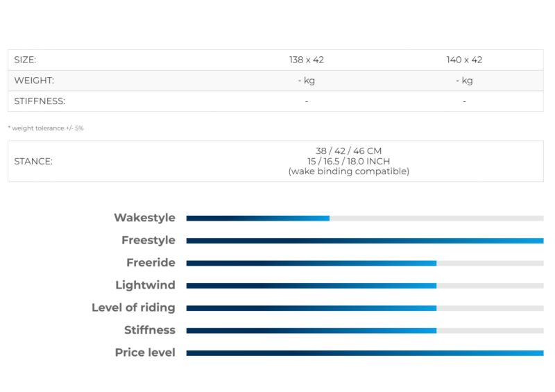Click the Freeride rating bar
Viewport: 555px width, 392px height.
tap(365, 263)
